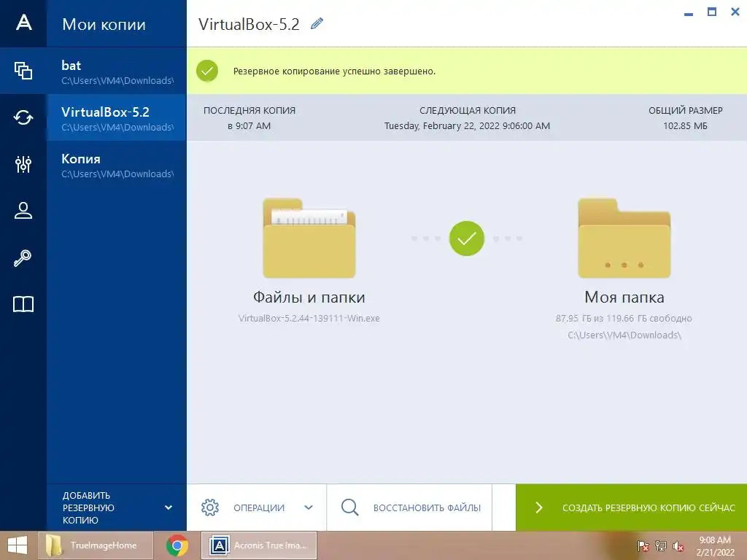Click the VirtualBox-5.2 title text
Viewport: 747px width, 560px height.
[249, 24]
